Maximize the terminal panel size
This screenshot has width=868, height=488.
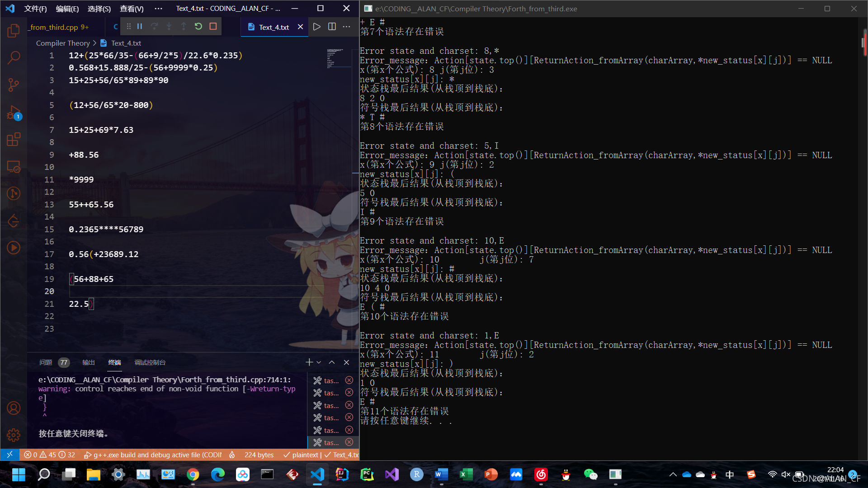pos(332,362)
